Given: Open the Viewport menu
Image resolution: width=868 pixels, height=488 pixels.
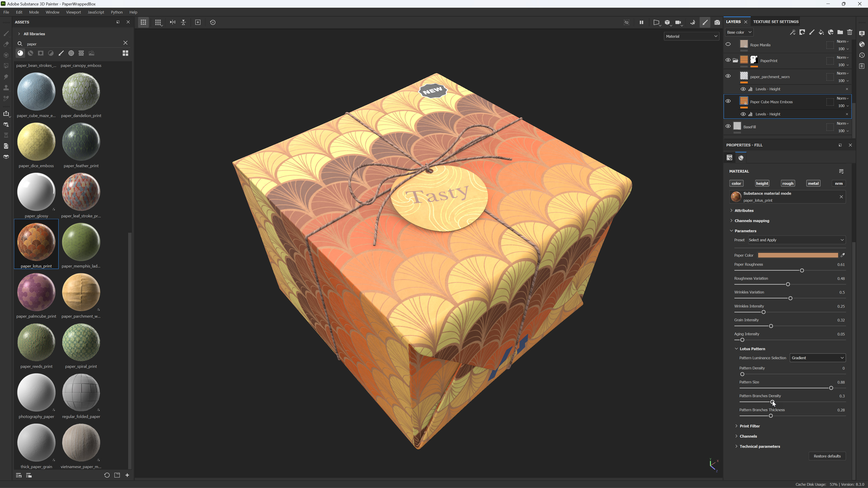Looking at the screenshot, I should click(x=73, y=12).
